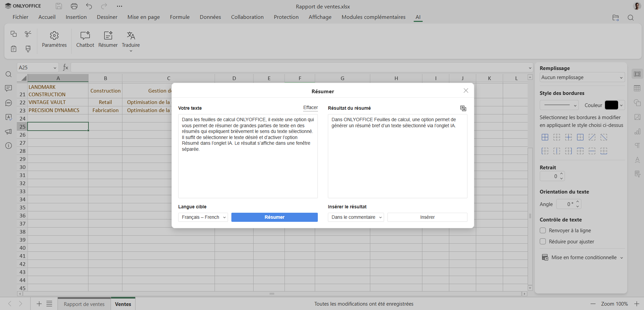Image resolution: width=644 pixels, height=310 pixels.
Task: Increase the text Angle value
Action: click(x=578, y=202)
